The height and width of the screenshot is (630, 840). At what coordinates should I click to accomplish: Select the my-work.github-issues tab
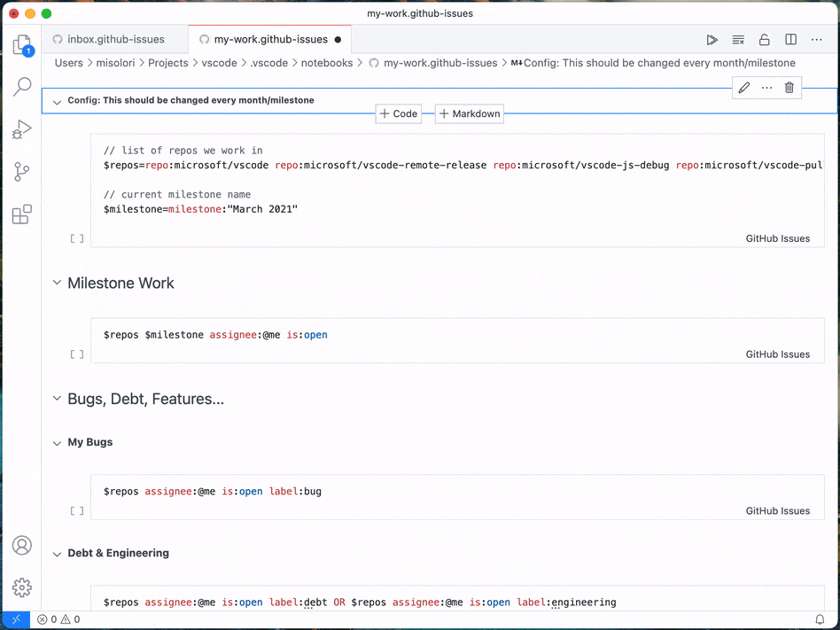(268, 39)
